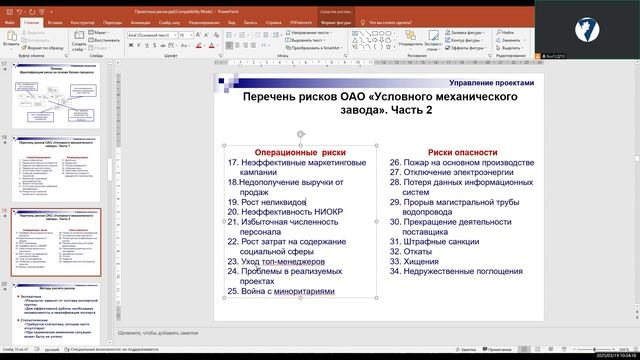Click the Tell Me search box
This screenshot has height=360, width=640.
(386, 23)
